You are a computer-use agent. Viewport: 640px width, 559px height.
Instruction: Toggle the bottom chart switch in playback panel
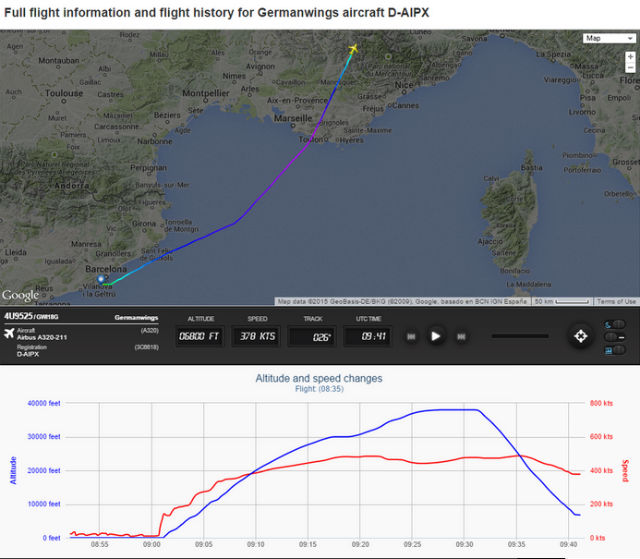(615, 349)
